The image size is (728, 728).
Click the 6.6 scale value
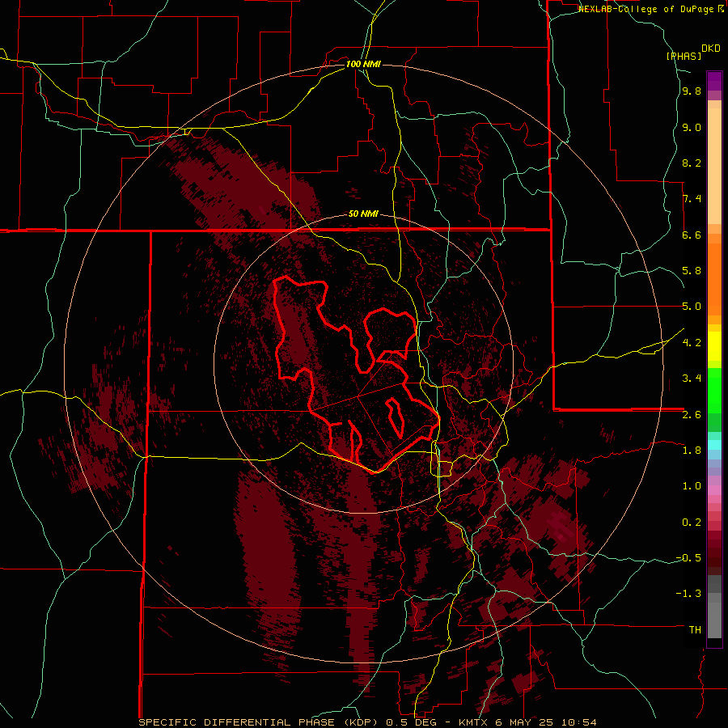[x=692, y=235]
